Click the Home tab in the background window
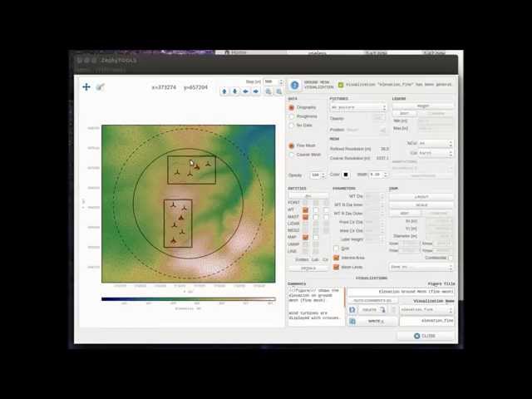 click(x=238, y=52)
